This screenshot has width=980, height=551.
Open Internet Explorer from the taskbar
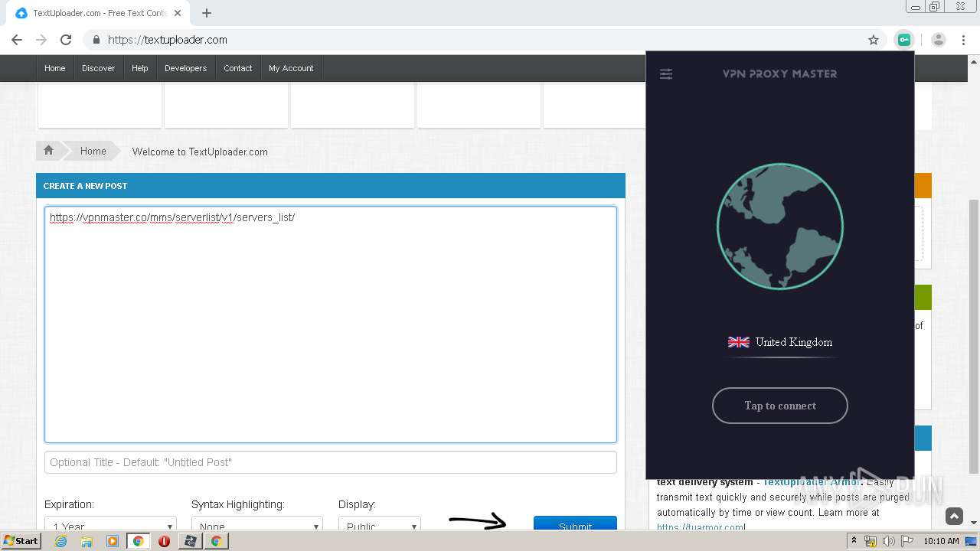pyautogui.click(x=60, y=541)
